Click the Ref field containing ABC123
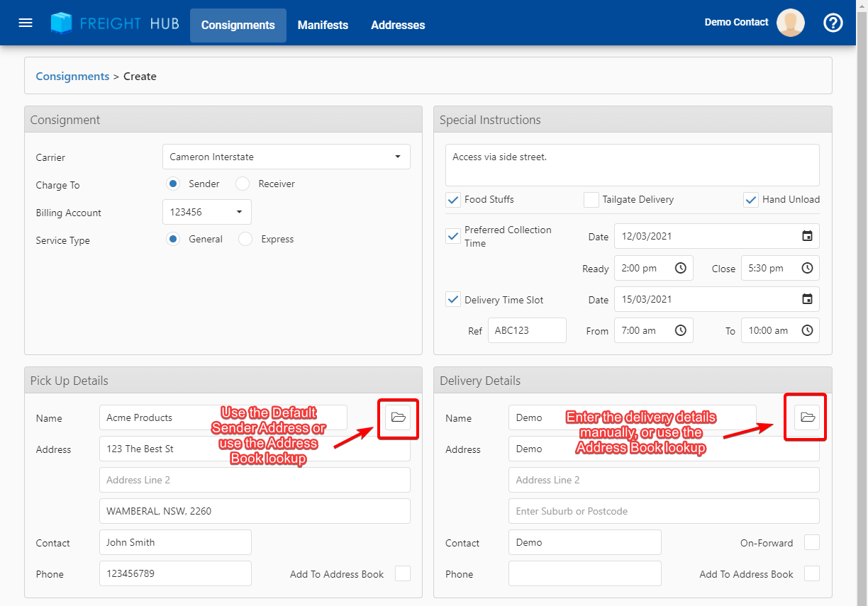Viewport: 868px width, 606px height. [527, 330]
